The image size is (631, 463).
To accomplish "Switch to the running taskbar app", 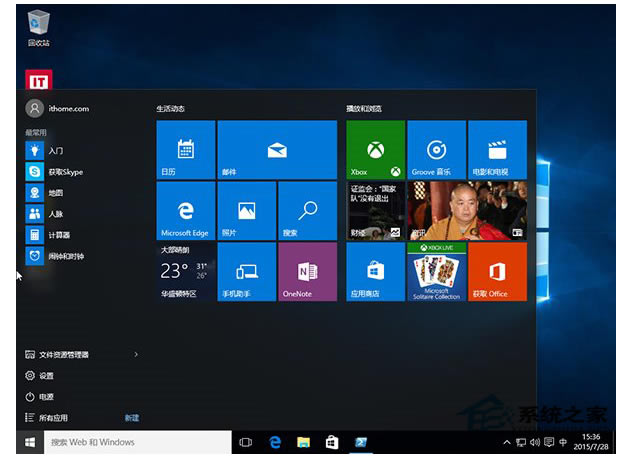I will [x=361, y=442].
